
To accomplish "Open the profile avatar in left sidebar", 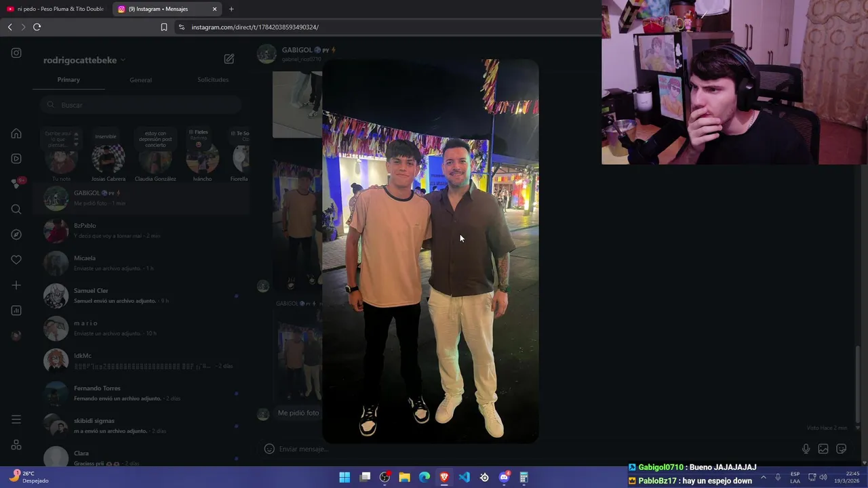I will [x=16, y=335].
